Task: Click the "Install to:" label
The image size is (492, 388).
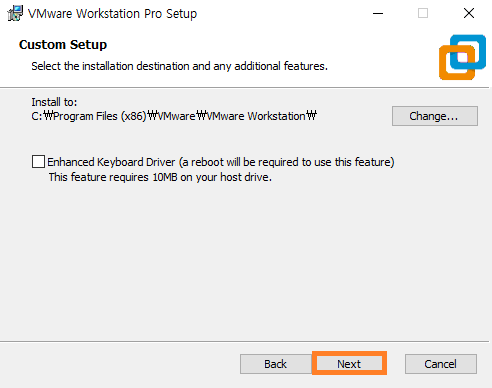Action: [x=54, y=102]
